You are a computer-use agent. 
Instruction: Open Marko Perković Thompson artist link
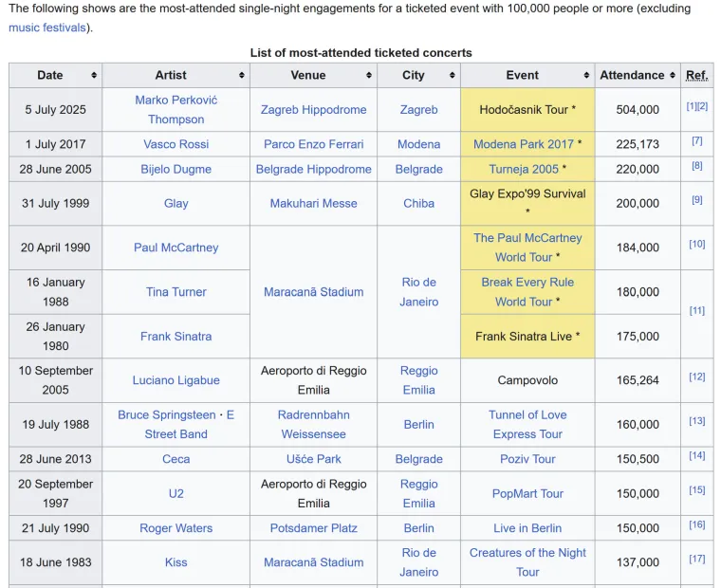pos(176,110)
